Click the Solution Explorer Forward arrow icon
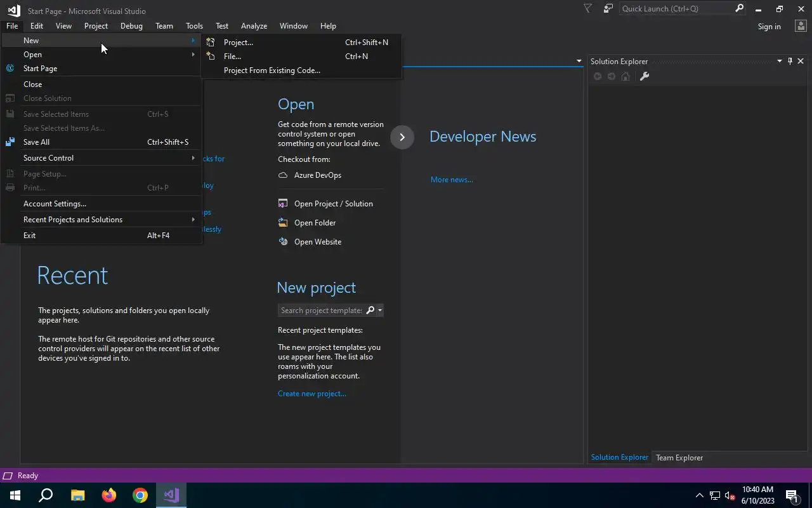812x508 pixels. [612, 76]
